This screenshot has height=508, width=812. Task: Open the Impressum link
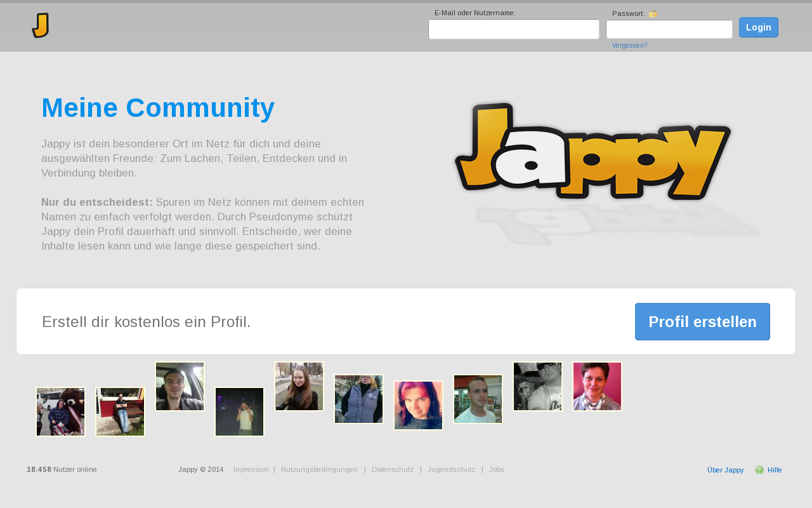point(251,470)
